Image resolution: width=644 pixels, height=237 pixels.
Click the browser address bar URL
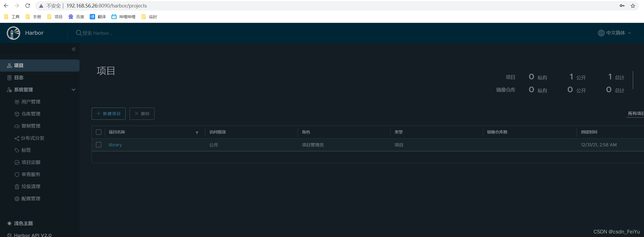pyautogui.click(x=107, y=6)
